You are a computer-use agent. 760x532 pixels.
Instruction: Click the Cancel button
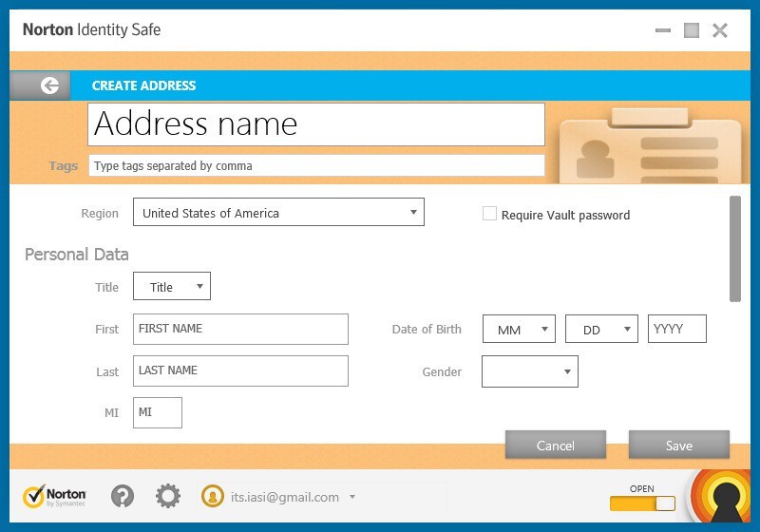pos(556,445)
